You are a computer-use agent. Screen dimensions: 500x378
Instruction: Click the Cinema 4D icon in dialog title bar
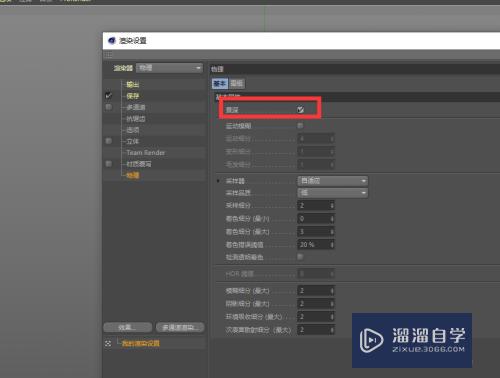(112, 41)
